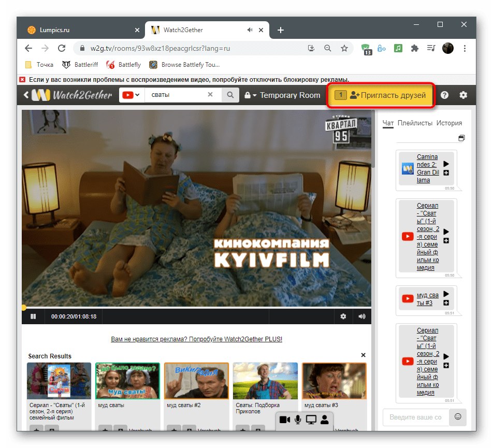Switch to the 'Чат' tab
This screenshot has height=448, width=493.
click(388, 123)
